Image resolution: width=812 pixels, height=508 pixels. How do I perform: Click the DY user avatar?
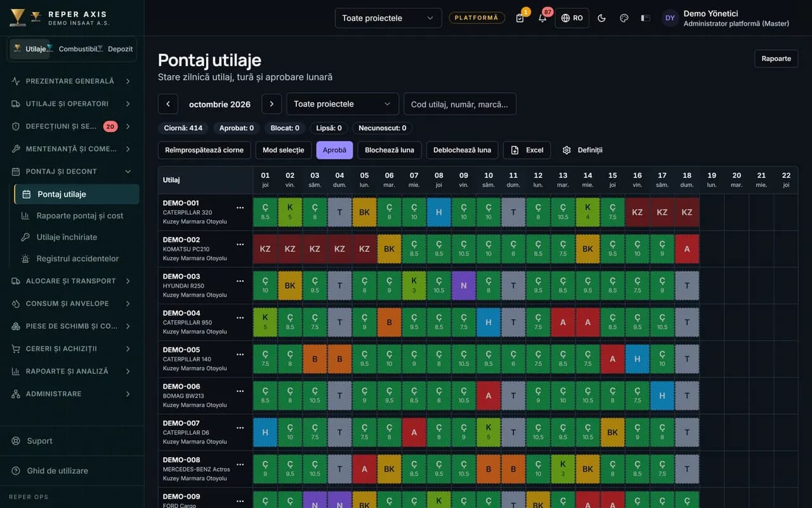pos(670,18)
